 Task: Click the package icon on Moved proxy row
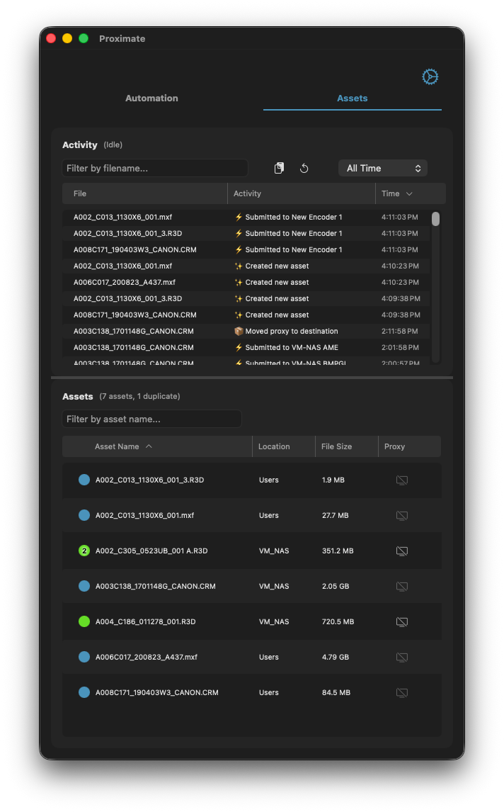(238, 331)
